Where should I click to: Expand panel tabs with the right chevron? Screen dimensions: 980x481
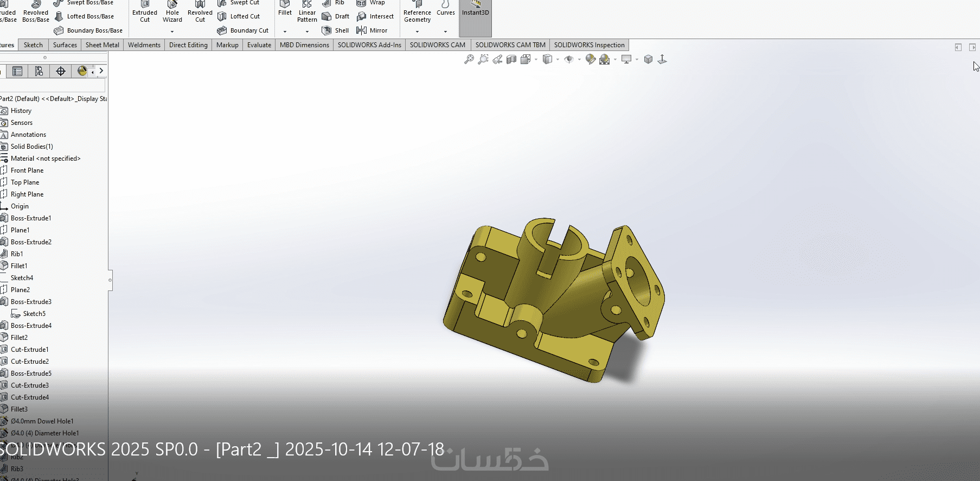(x=101, y=71)
